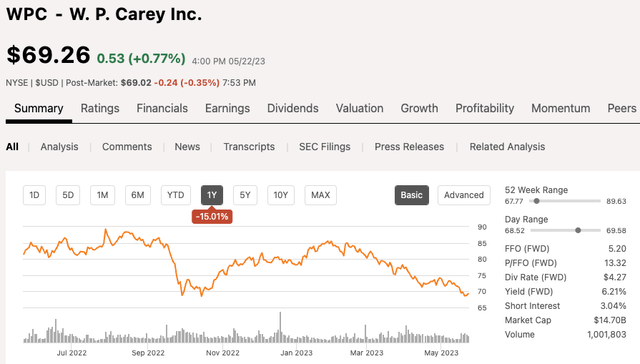Viewport: 640px width, 364px height.
Task: View the Momentum tab
Action: click(x=560, y=108)
